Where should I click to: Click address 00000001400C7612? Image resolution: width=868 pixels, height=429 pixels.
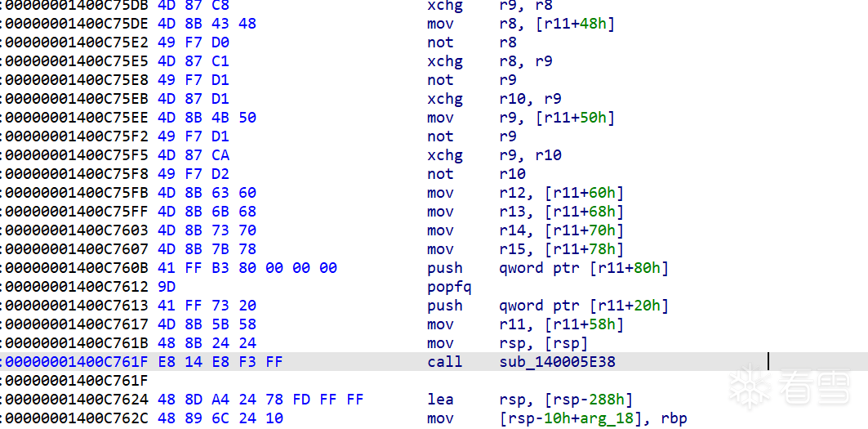[x=77, y=287]
